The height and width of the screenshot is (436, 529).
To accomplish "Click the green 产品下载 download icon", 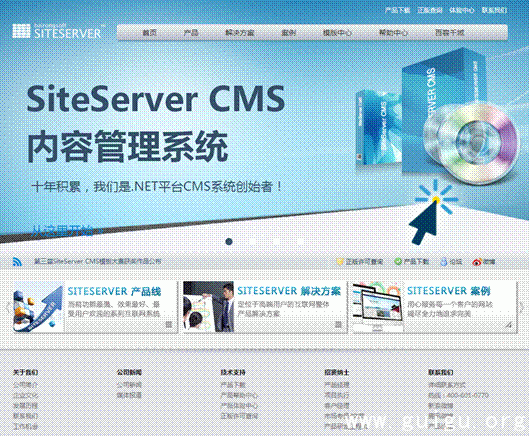I will tap(398, 262).
